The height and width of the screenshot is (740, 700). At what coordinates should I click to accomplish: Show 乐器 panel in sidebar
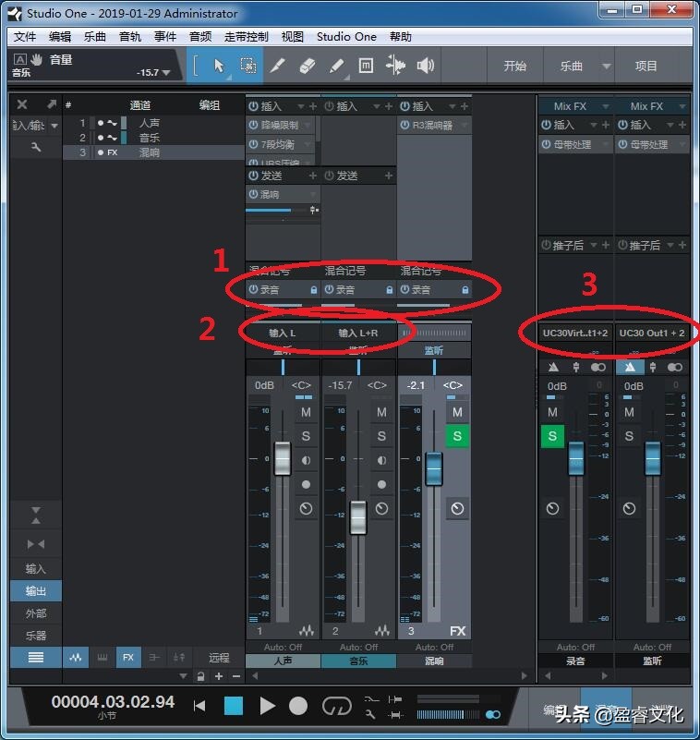36,636
